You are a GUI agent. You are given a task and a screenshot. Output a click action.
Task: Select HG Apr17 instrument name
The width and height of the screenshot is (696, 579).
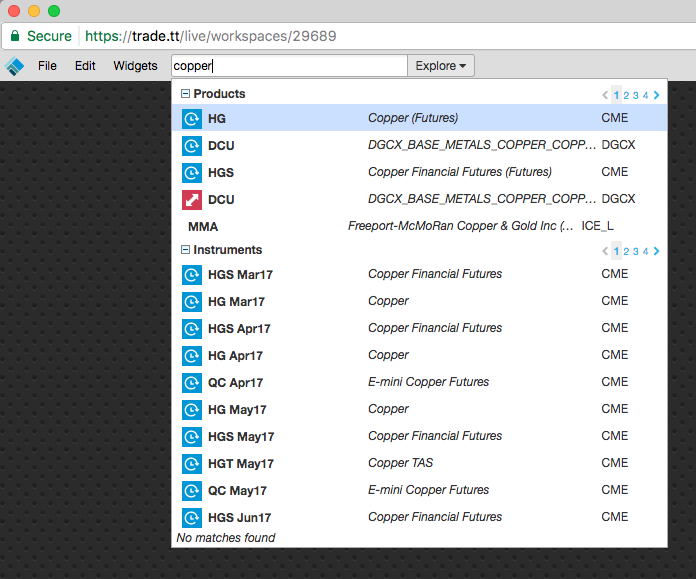tap(235, 356)
